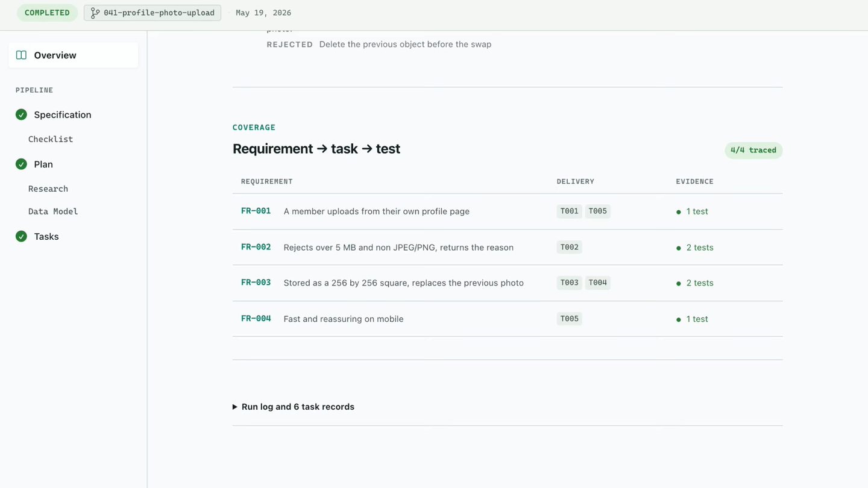Open the Checklist sub-item
Image resolution: width=868 pixels, height=488 pixels.
pos(51,139)
